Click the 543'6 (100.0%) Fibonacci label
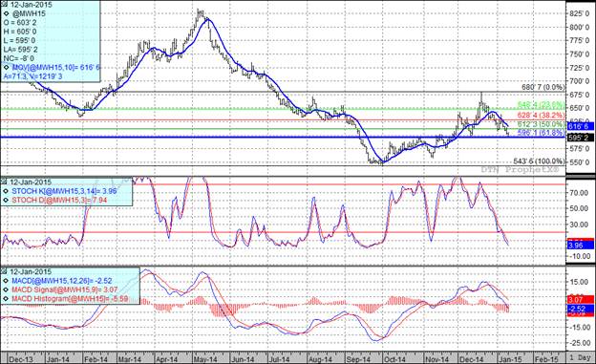The height and width of the screenshot is (364, 596). [539, 161]
